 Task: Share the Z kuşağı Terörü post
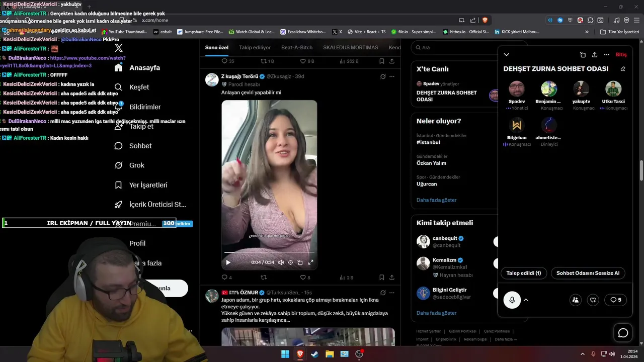pyautogui.click(x=392, y=277)
